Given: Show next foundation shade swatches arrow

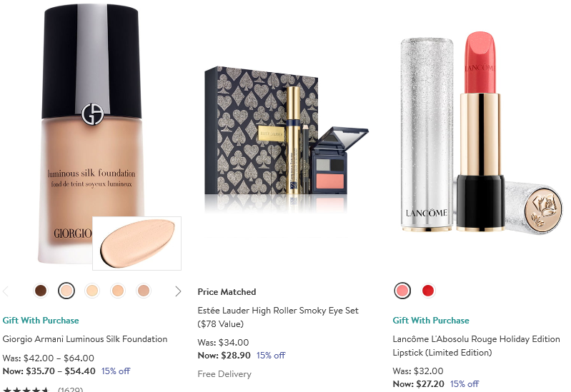Looking at the screenshot, I should (178, 291).
